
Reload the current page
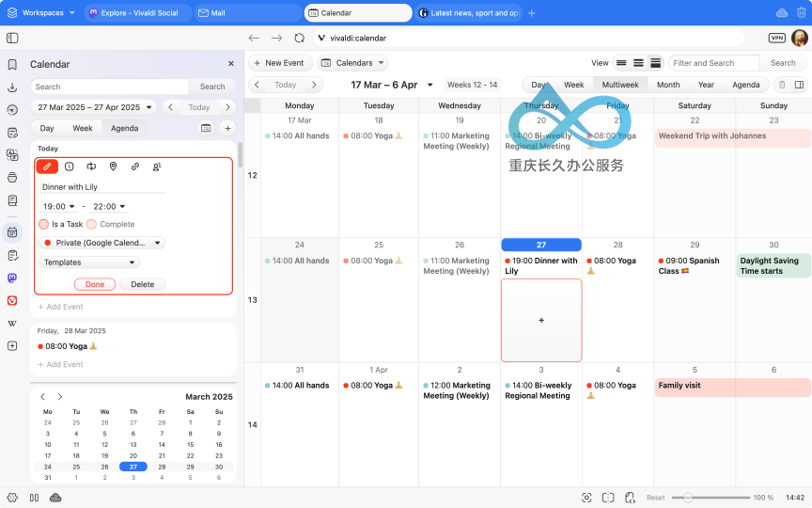click(299, 38)
